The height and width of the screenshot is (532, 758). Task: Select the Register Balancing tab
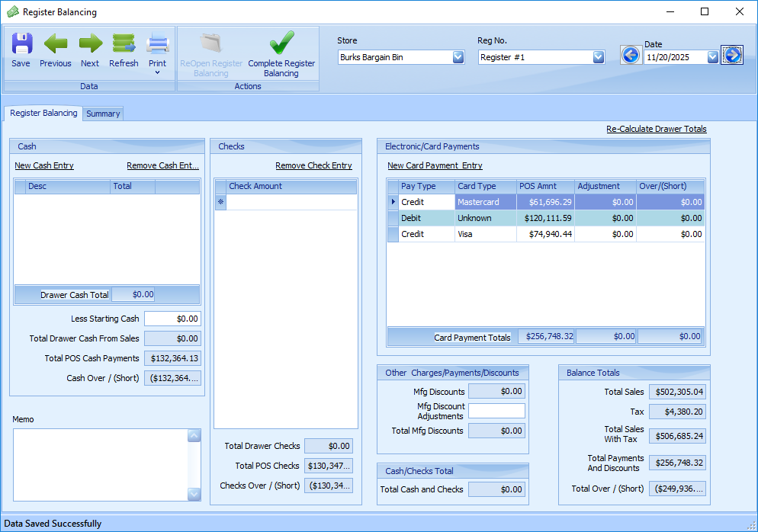click(43, 113)
